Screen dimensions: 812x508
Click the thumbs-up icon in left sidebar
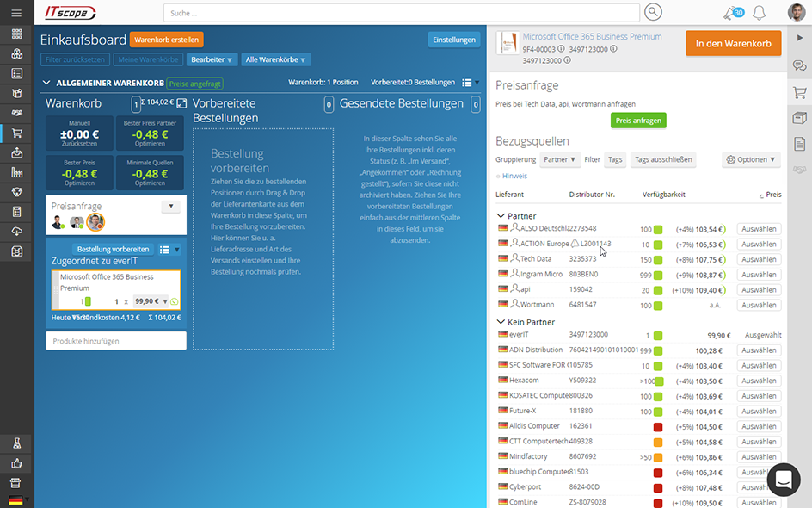(x=16, y=463)
